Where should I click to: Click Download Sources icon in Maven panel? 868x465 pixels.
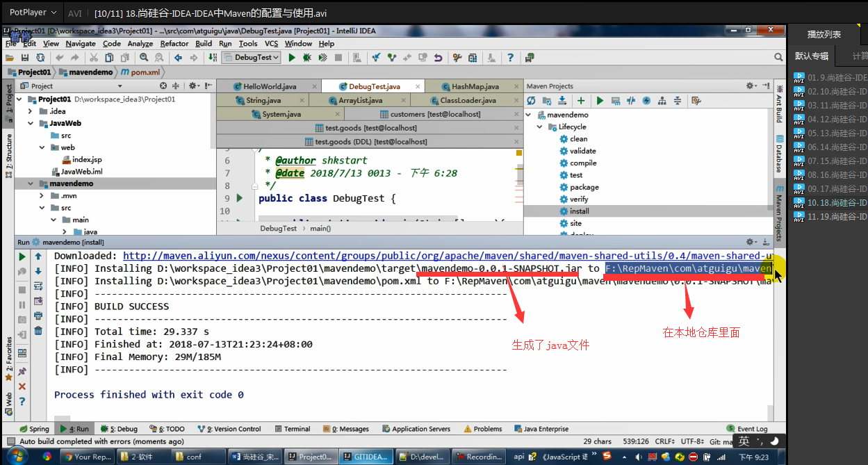click(x=562, y=101)
